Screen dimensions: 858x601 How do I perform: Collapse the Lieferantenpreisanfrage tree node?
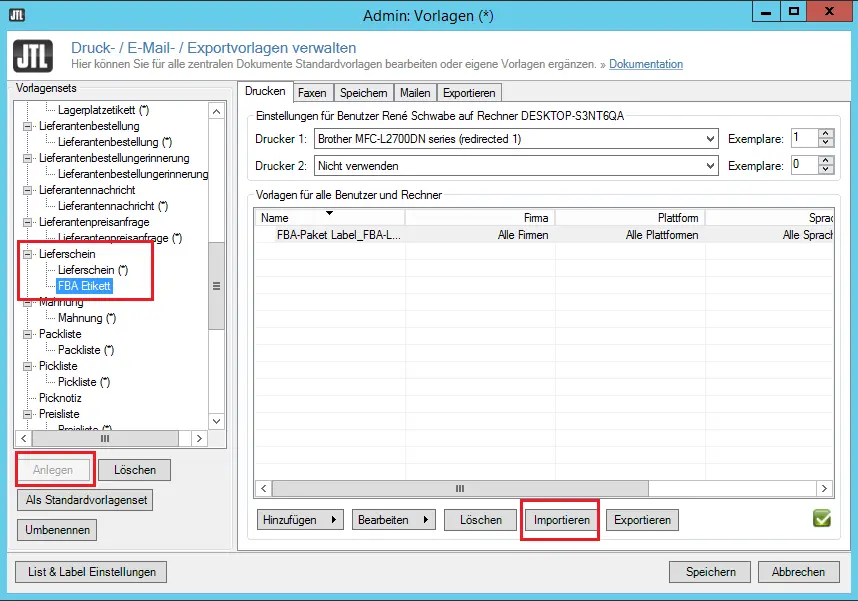(x=27, y=222)
